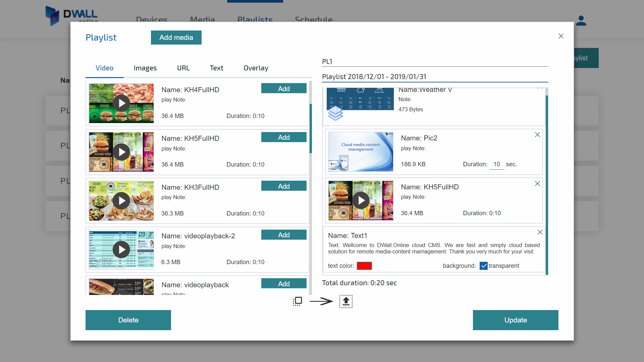Edit the Pic2 duration seconds field
The image size is (644, 362).
(496, 164)
